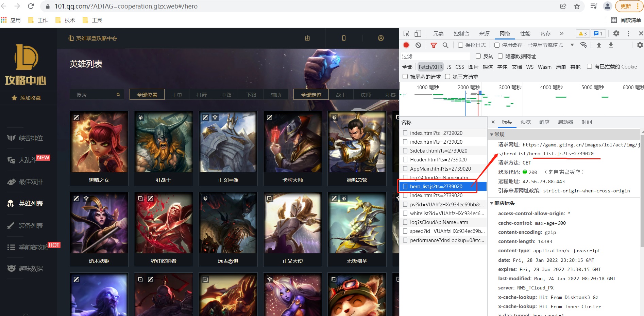The width and height of the screenshot is (644, 316).
Task: Open the browser profile avatar
Action: tap(608, 6)
